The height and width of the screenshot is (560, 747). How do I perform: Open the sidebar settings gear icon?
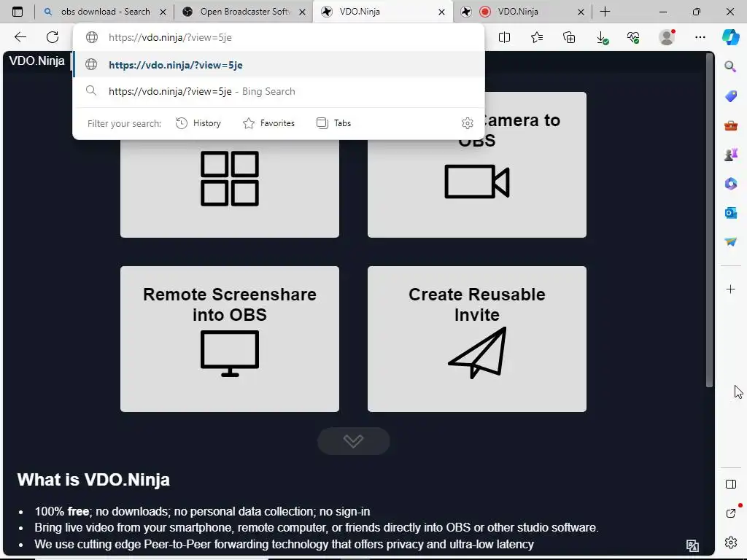click(731, 542)
